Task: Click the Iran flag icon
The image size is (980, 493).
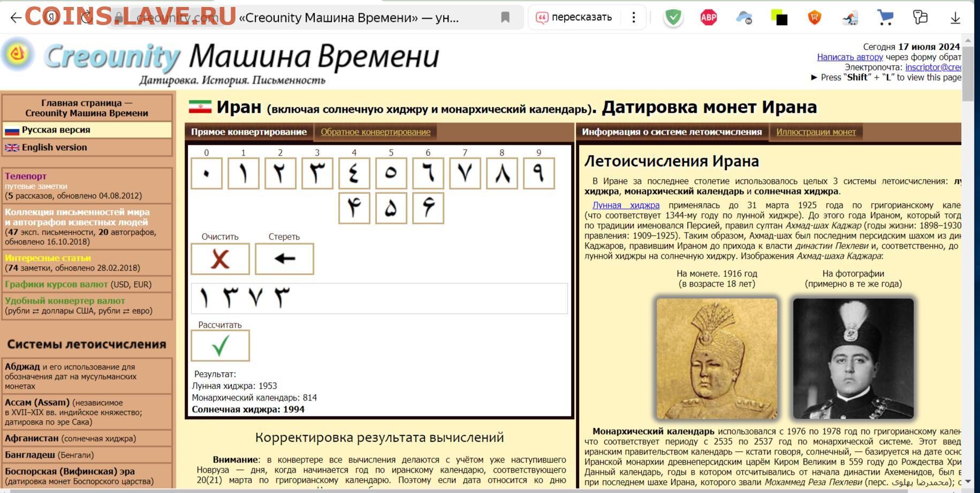Action: [x=200, y=107]
